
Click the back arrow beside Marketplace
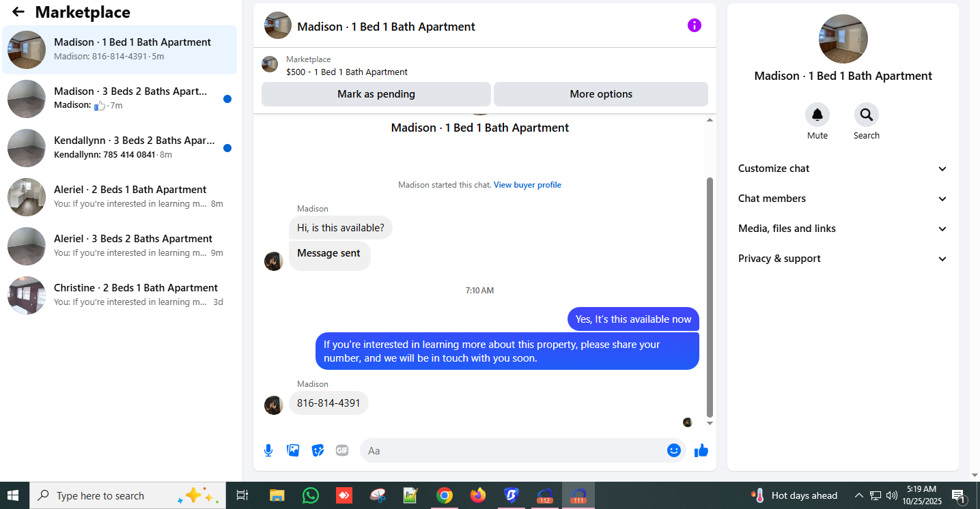point(18,12)
